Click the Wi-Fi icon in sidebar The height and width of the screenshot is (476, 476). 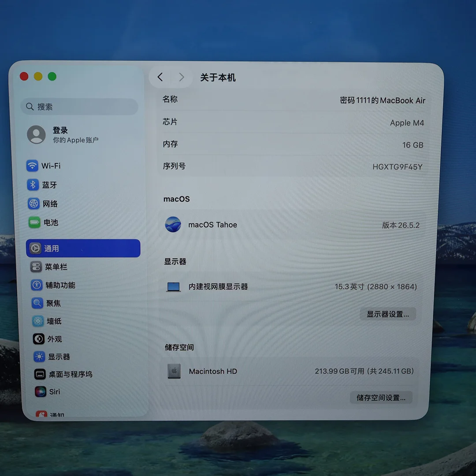point(32,166)
